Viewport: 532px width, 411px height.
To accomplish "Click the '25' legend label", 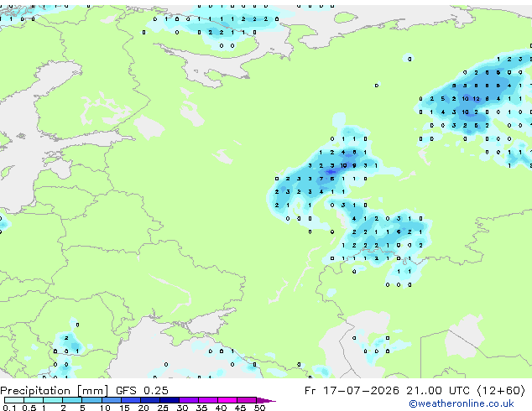I will tap(163, 408).
